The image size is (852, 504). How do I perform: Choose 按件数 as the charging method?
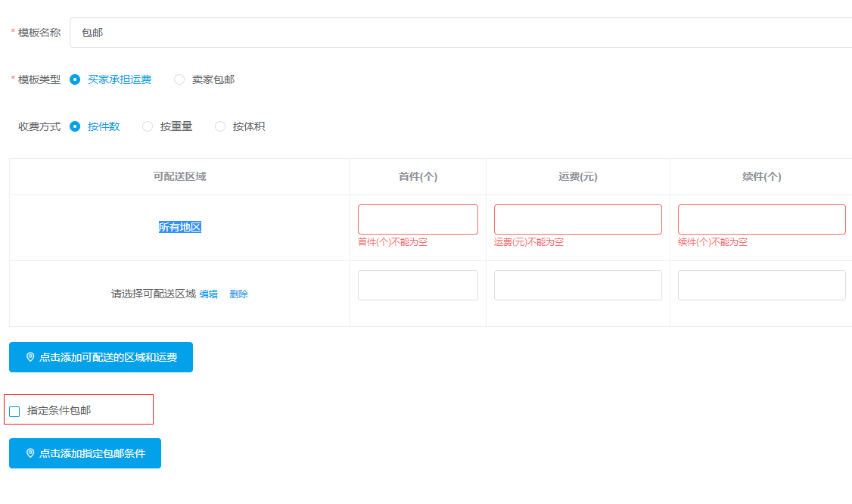point(75,126)
